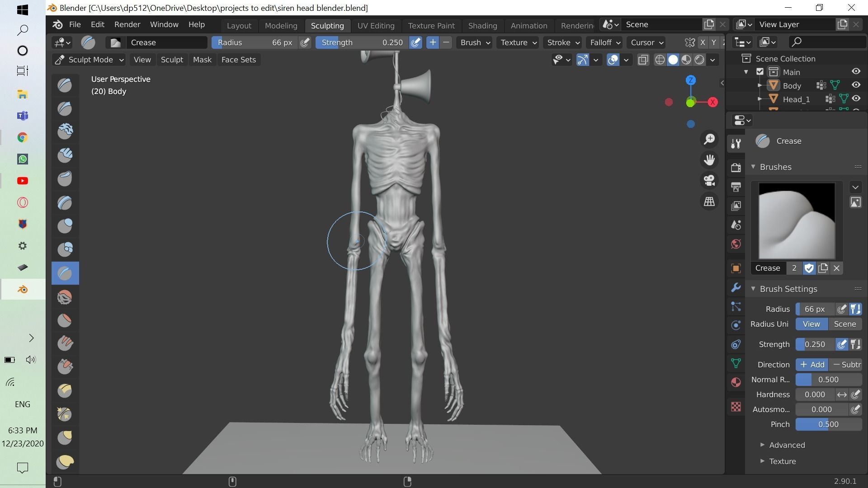Open the File menu
Screen dimensions: 868x488
click(x=75, y=24)
